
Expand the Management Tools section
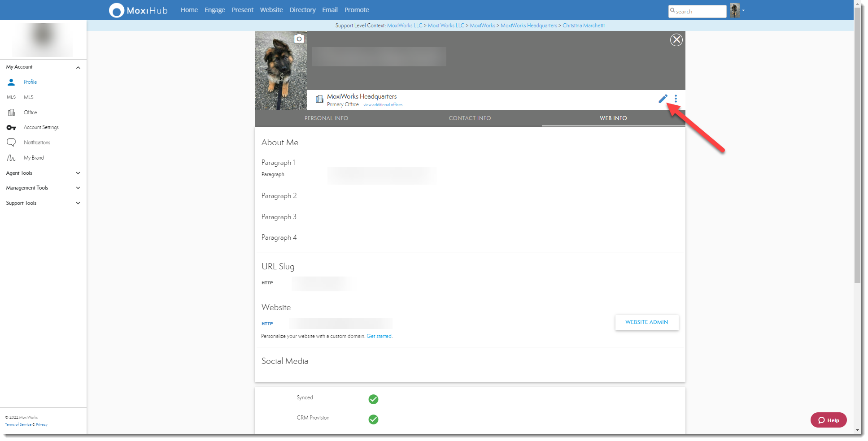point(78,188)
